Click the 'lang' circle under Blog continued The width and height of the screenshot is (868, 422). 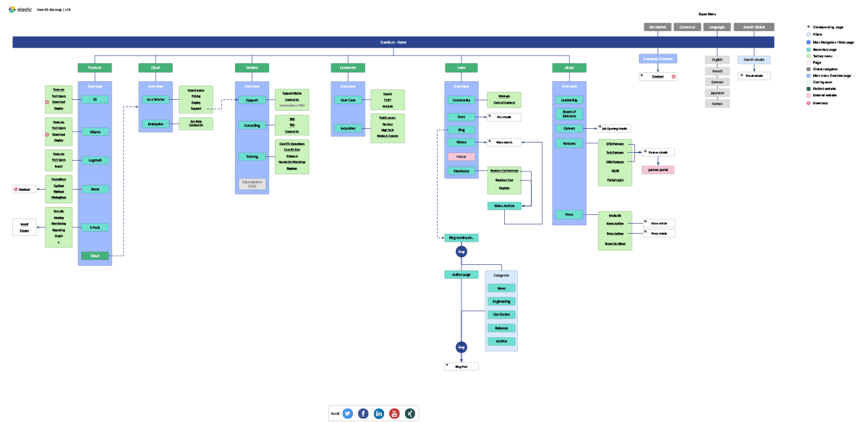(x=461, y=252)
